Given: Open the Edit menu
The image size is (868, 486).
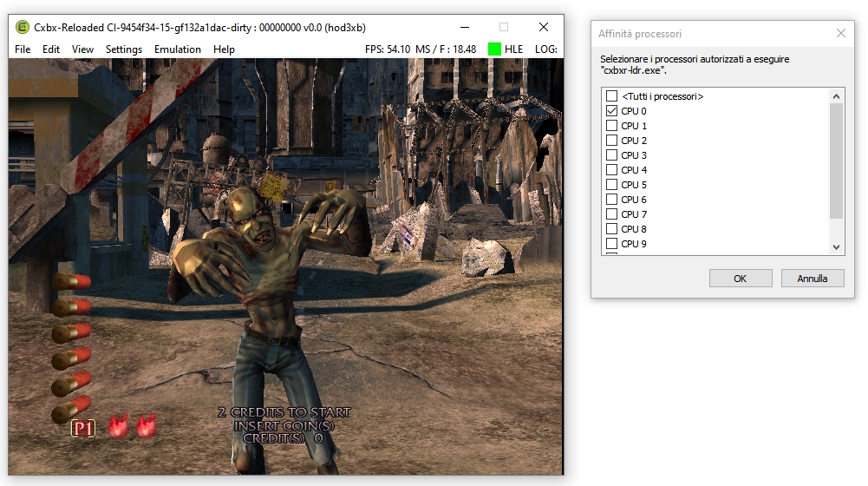Looking at the screenshot, I should click(51, 49).
